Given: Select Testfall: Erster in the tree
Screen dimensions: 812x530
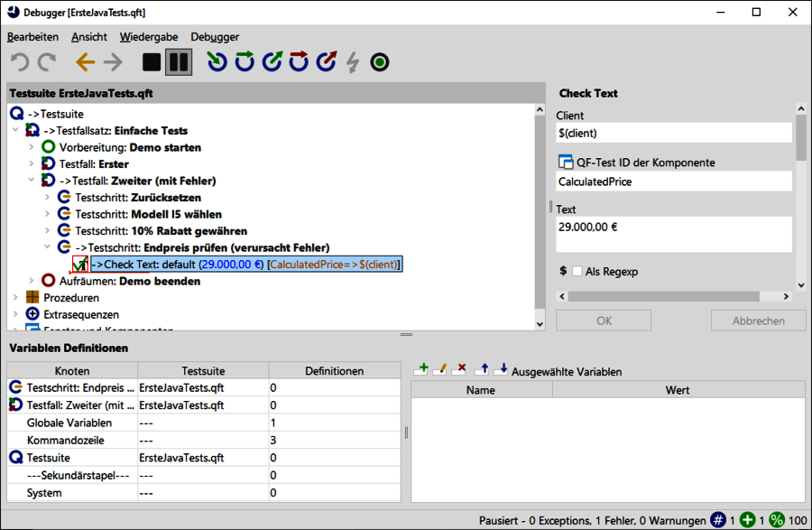Looking at the screenshot, I should pyautogui.click(x=94, y=164).
